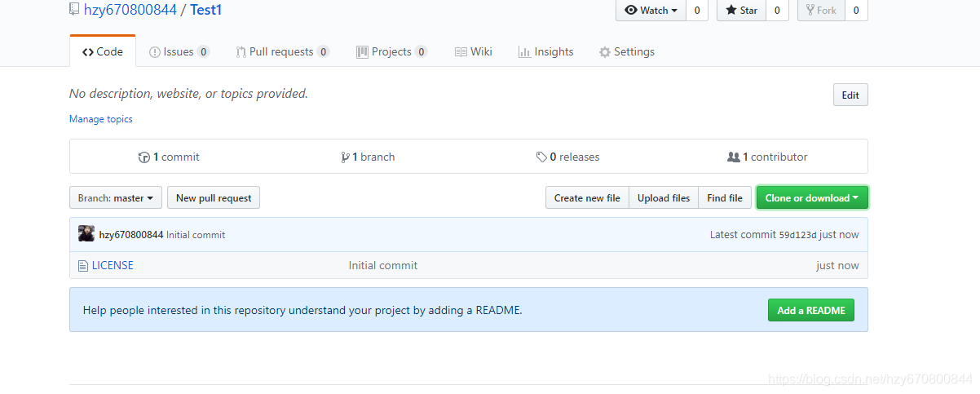
Task: Open the 1 contributor link
Action: 767,157
